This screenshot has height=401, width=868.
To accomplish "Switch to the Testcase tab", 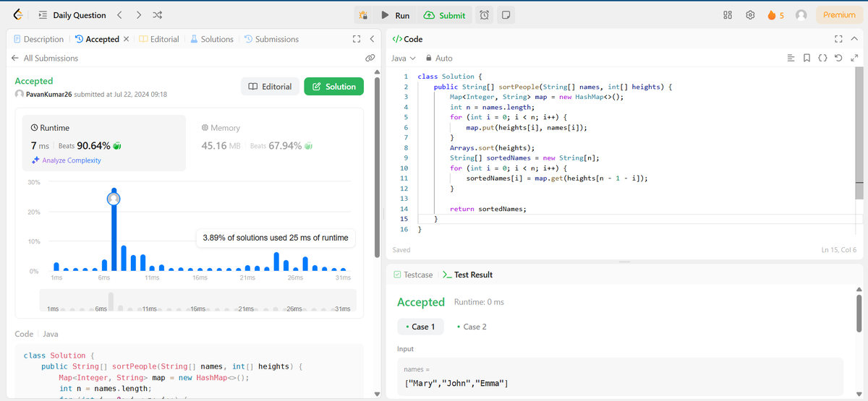I will [413, 275].
